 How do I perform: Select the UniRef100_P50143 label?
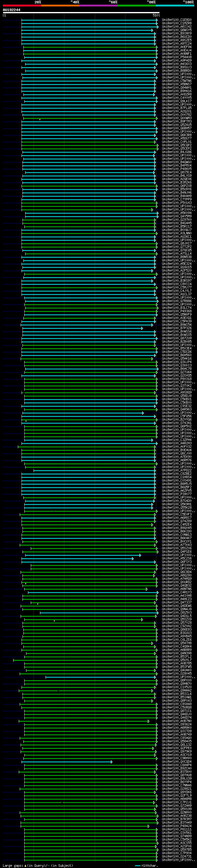(x=177, y=203)
